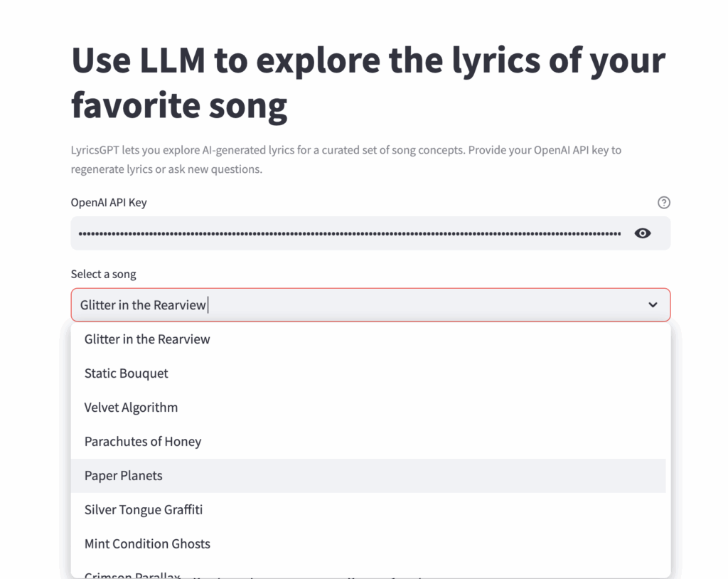The width and height of the screenshot is (728, 579).
Task: Collapse the song dropdown using its chevron arrow
Action: 653,305
